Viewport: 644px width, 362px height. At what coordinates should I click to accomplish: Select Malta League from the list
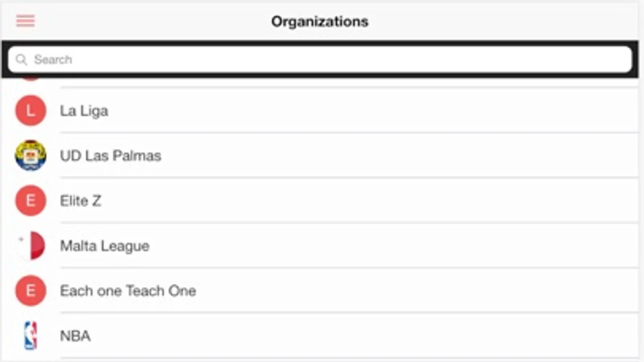[x=105, y=246]
